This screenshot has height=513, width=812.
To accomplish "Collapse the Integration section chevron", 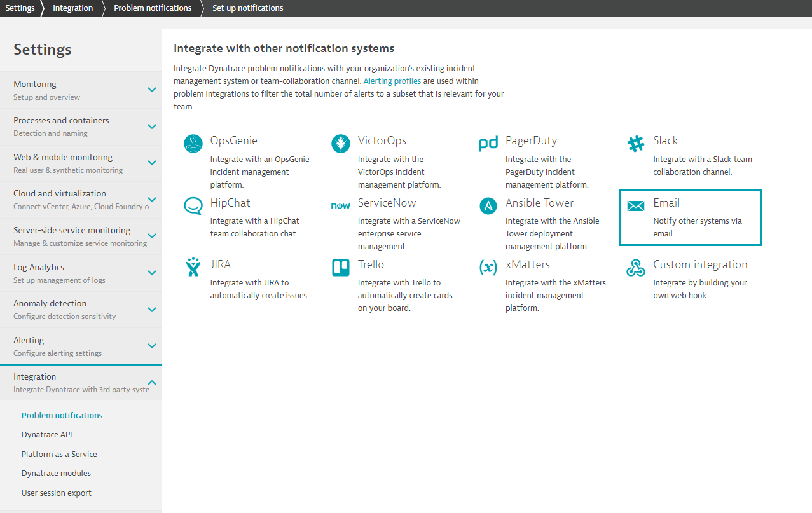I will [x=152, y=383].
